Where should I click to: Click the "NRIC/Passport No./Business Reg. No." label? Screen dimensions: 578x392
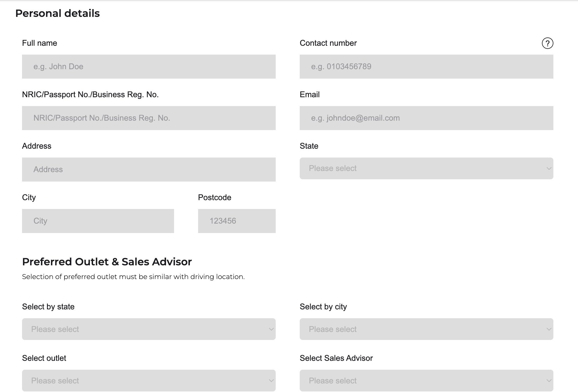pyautogui.click(x=90, y=95)
